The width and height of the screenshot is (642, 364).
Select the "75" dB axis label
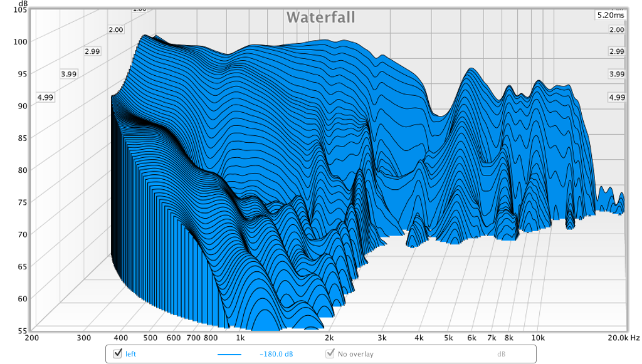[22, 202]
